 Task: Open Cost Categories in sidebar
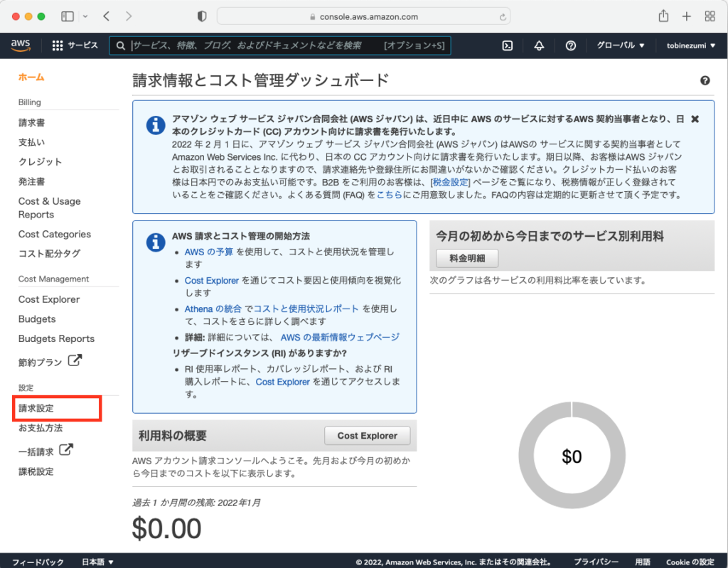coord(54,234)
